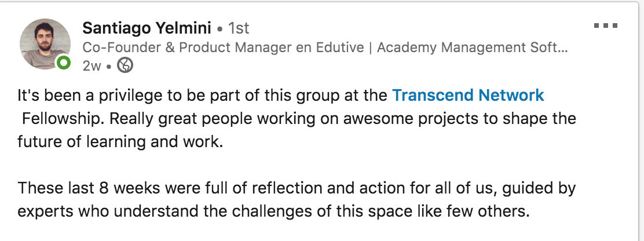Click the line future of learning and work
644x241 pixels.
click(120, 142)
